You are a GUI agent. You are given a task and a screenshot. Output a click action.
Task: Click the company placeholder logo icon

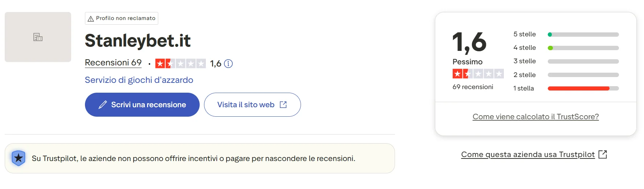(38, 37)
